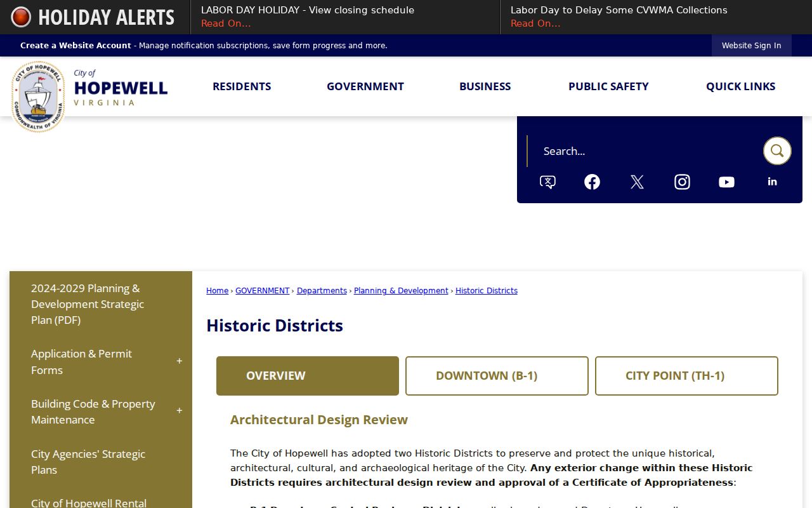Click the Search input field

point(645,151)
